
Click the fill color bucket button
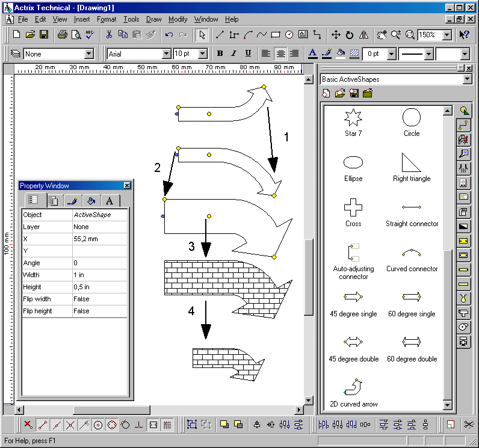coord(341,54)
